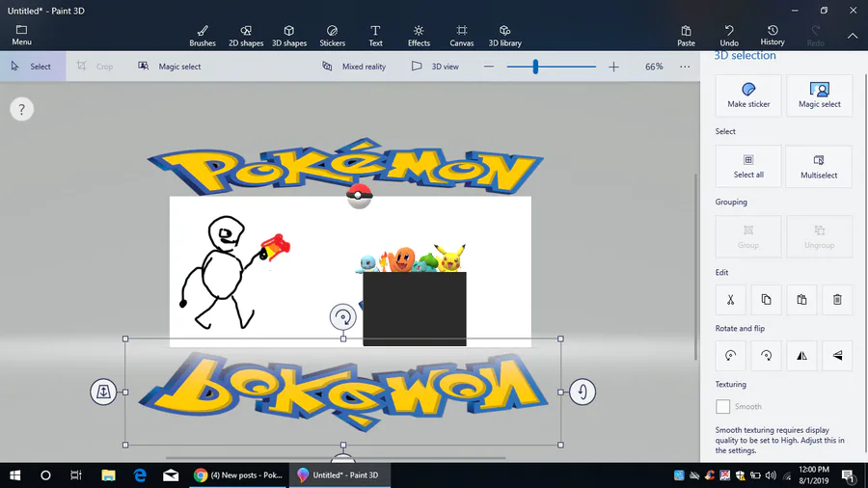This screenshot has width=868, height=488.
Task: Rotate the selection left
Action: pos(731,355)
